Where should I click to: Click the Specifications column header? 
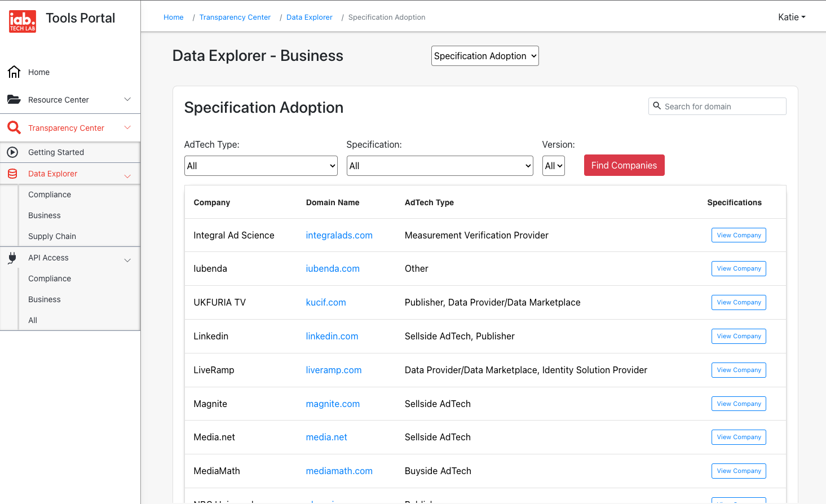[x=734, y=202]
